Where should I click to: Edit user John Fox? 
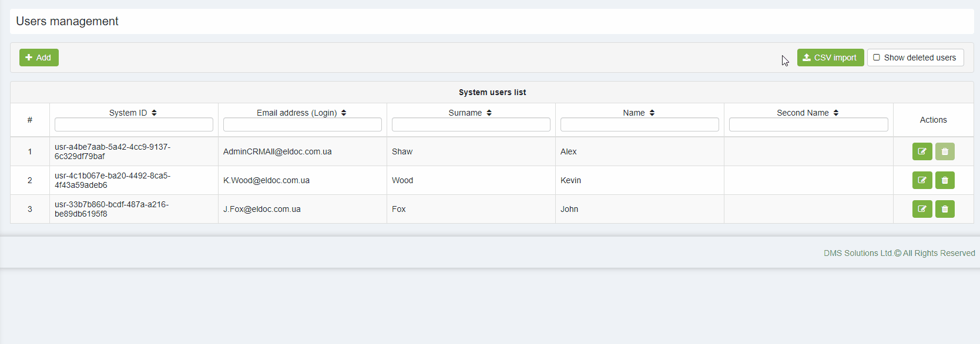pos(922,209)
